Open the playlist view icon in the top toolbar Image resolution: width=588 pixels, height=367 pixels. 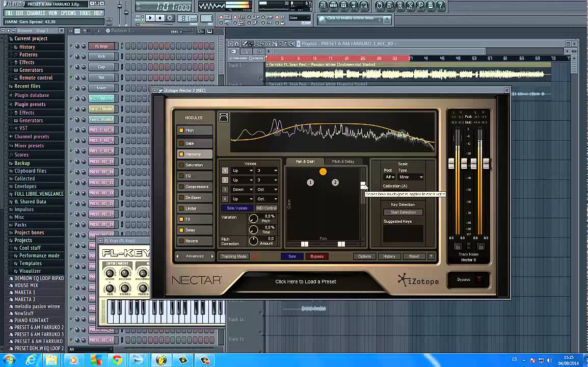(x=323, y=6)
